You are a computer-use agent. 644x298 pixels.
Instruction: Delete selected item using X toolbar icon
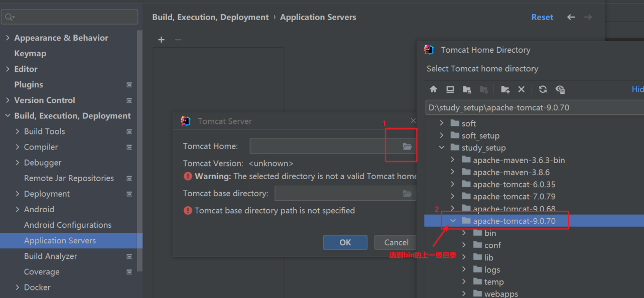[x=522, y=89]
